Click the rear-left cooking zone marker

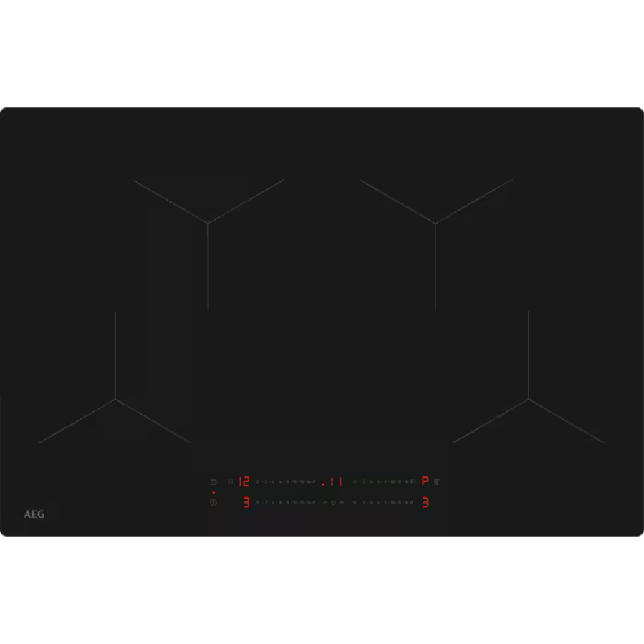208,223
